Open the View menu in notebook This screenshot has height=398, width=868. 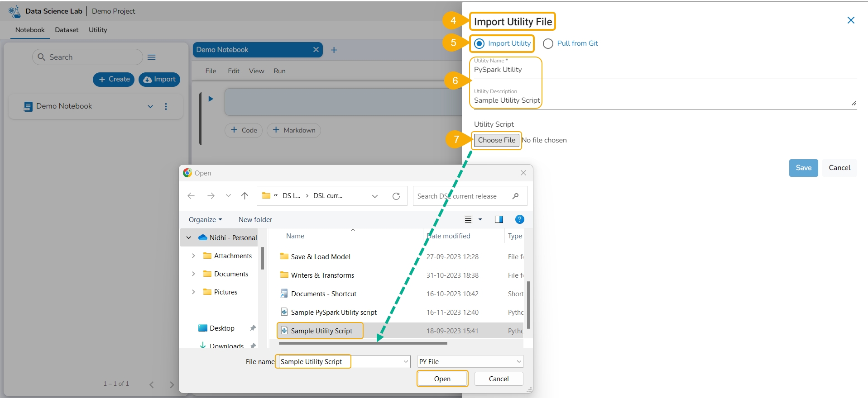[256, 71]
